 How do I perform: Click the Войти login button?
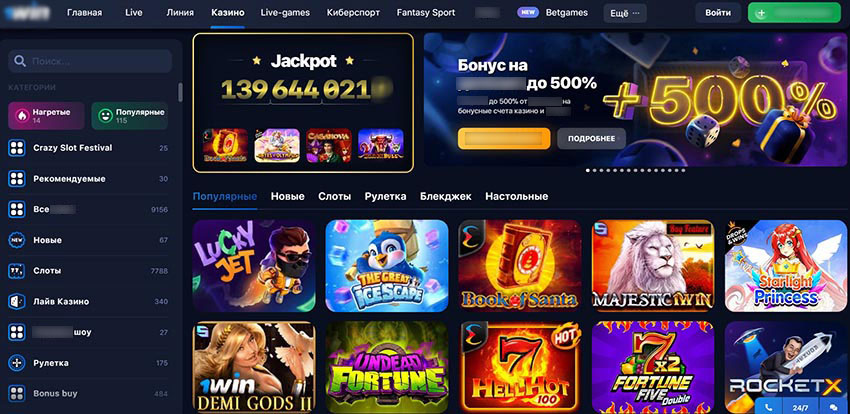[718, 12]
